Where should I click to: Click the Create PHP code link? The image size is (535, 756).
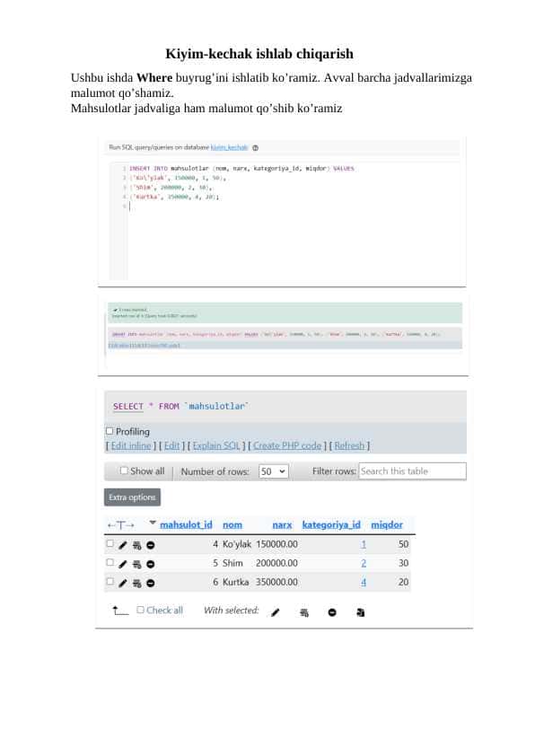point(287,445)
